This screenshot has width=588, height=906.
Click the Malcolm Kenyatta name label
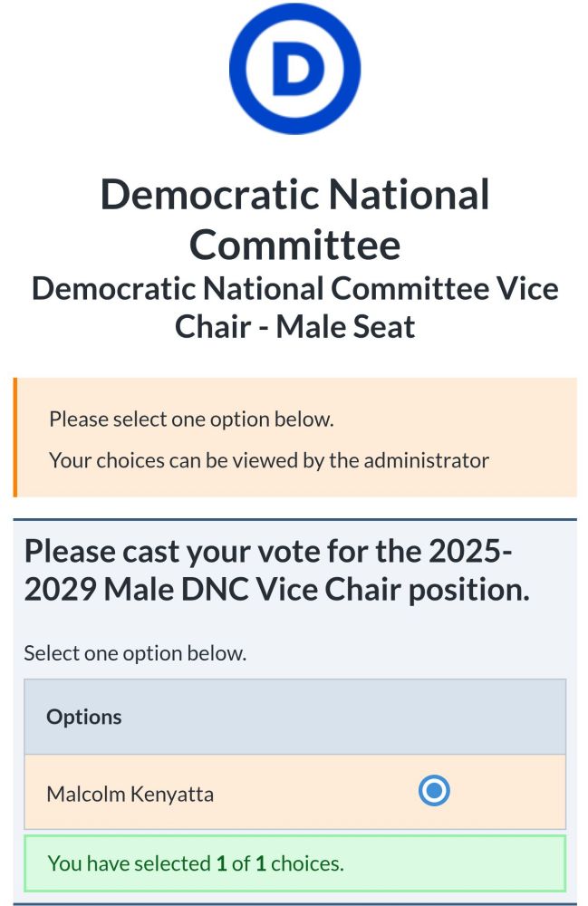coord(130,794)
